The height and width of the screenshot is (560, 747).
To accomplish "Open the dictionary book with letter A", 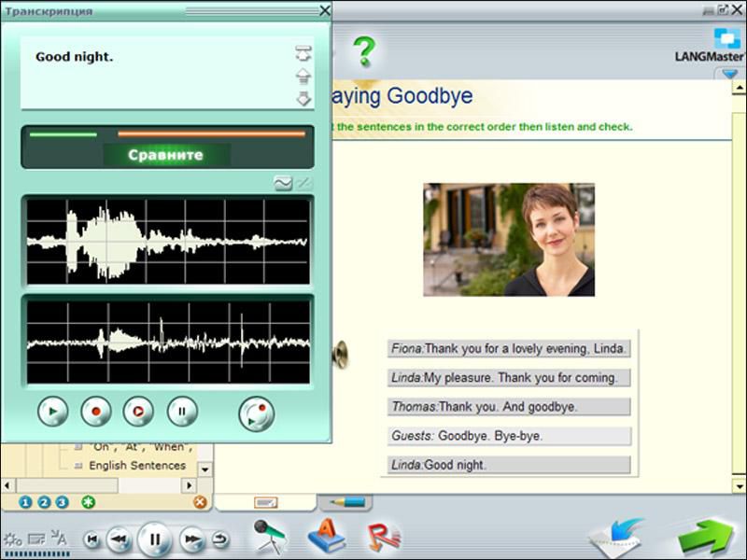I will [x=322, y=538].
